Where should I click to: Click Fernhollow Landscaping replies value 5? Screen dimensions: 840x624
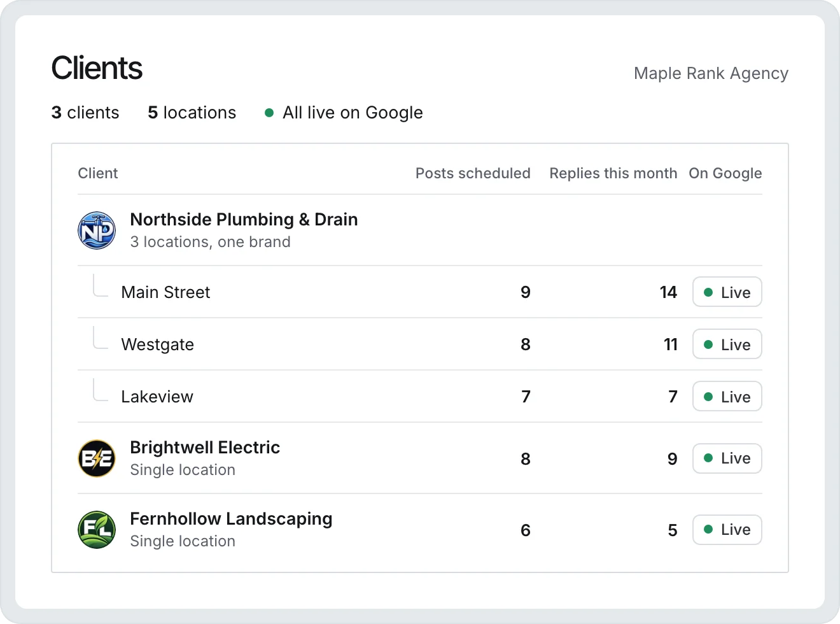673,530
